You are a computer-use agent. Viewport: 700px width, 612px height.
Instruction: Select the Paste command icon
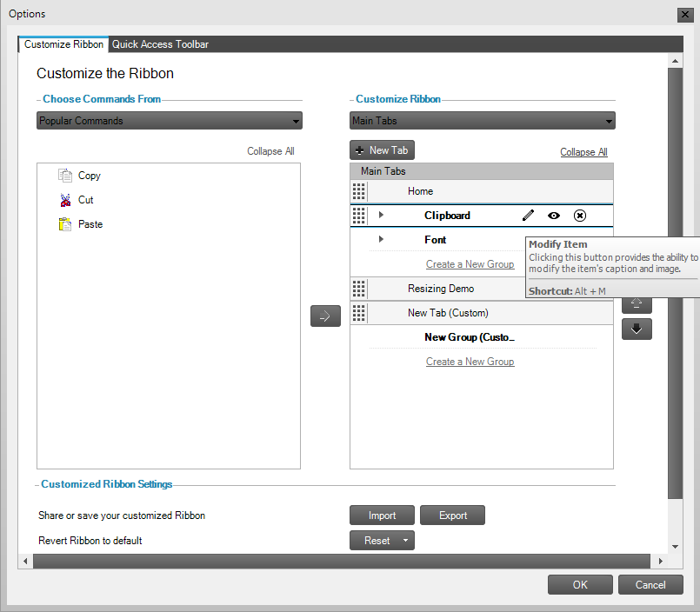point(65,223)
